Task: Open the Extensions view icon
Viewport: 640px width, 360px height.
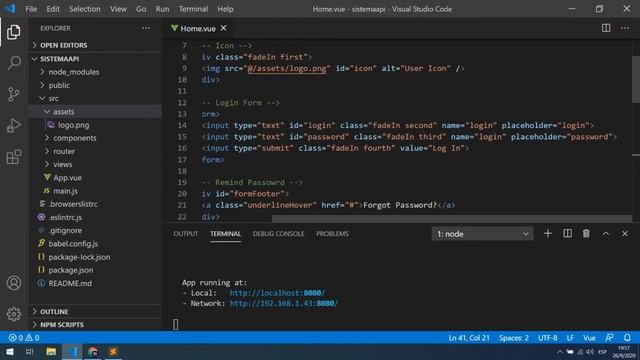Action: [13, 157]
